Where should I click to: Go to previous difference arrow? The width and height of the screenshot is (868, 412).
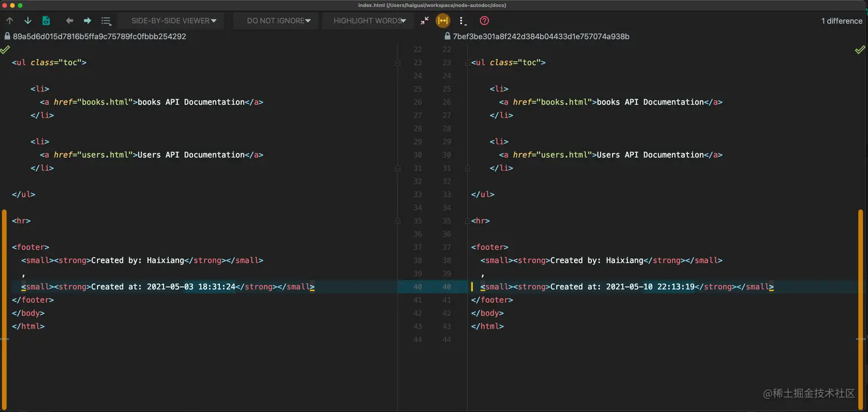point(10,21)
